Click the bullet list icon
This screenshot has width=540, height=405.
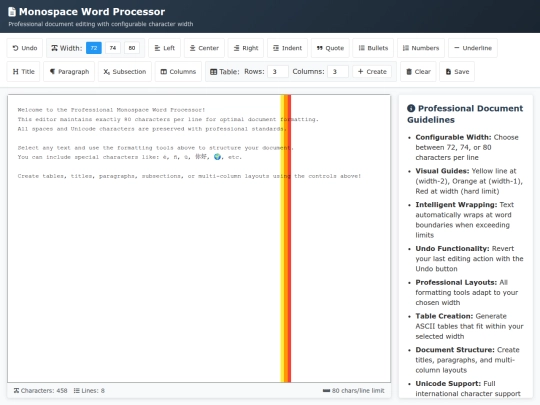point(361,48)
